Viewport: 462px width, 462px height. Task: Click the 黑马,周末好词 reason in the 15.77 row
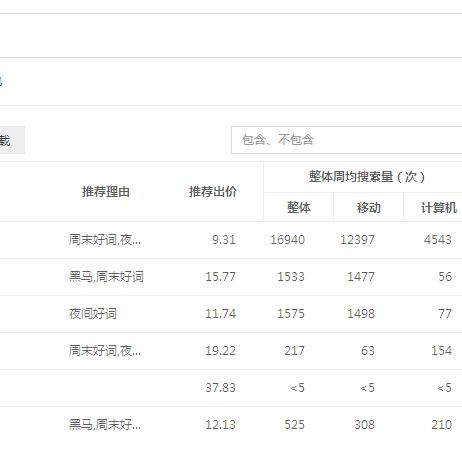click(x=106, y=277)
